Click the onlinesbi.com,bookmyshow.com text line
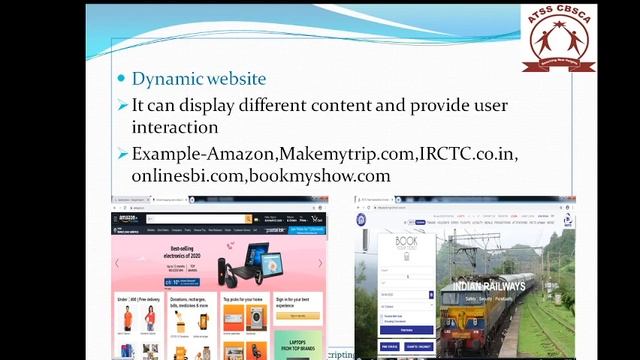 coord(261,176)
